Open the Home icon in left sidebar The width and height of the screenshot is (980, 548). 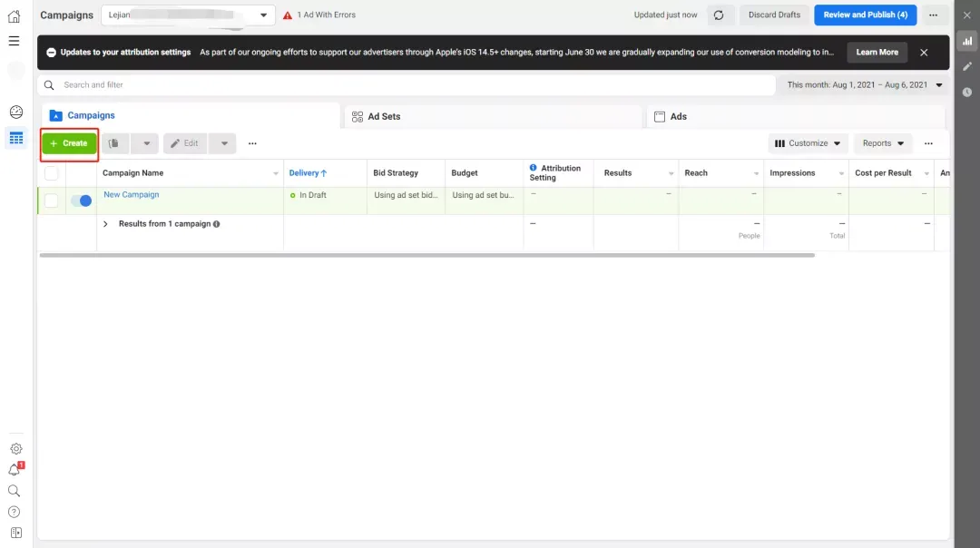tap(14, 16)
